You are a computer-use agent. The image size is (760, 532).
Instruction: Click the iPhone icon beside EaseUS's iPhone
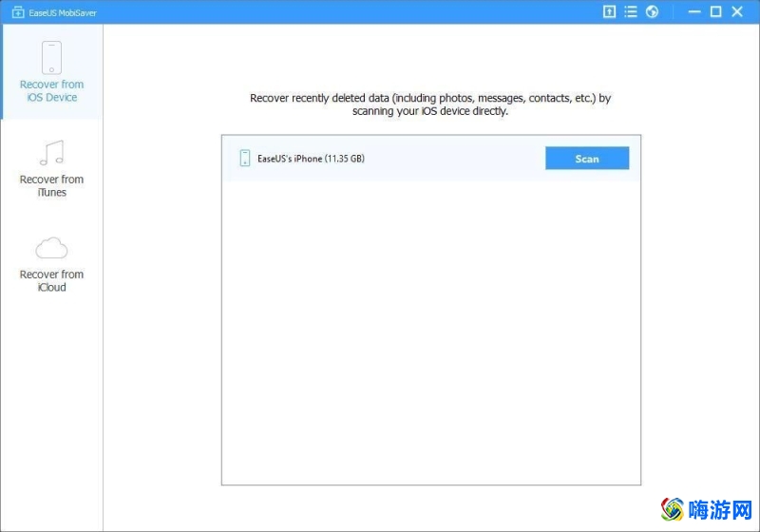245,158
